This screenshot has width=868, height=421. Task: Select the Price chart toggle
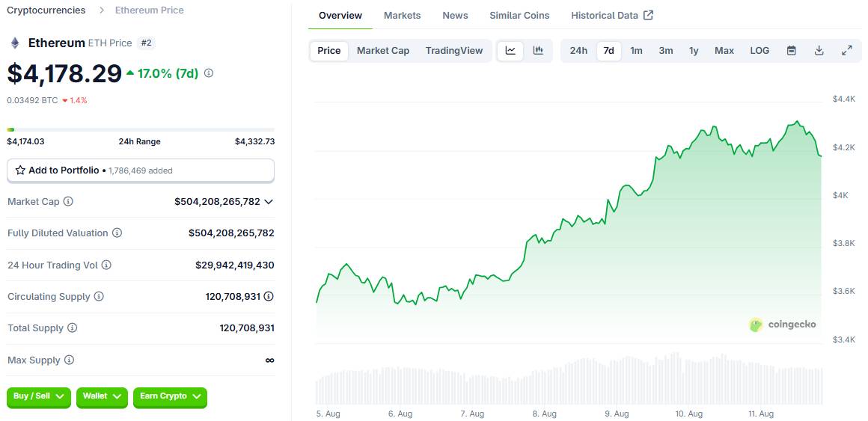click(x=328, y=51)
